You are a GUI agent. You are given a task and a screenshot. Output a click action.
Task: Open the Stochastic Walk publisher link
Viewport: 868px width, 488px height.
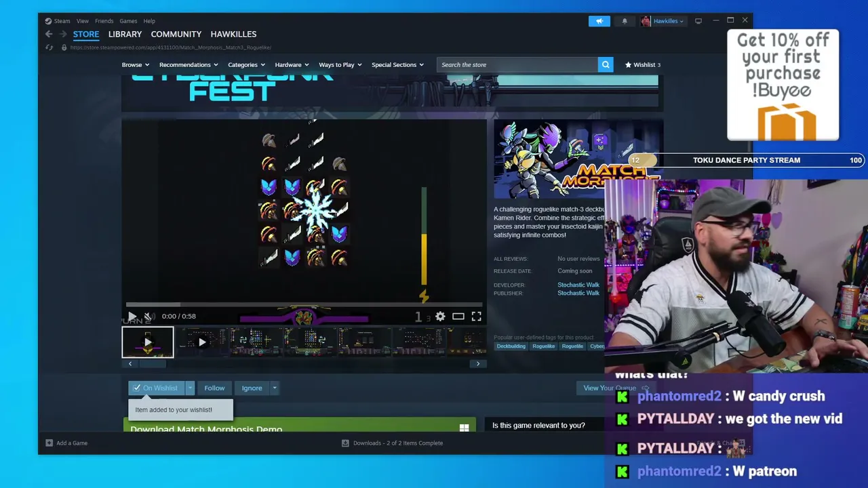(578, 293)
